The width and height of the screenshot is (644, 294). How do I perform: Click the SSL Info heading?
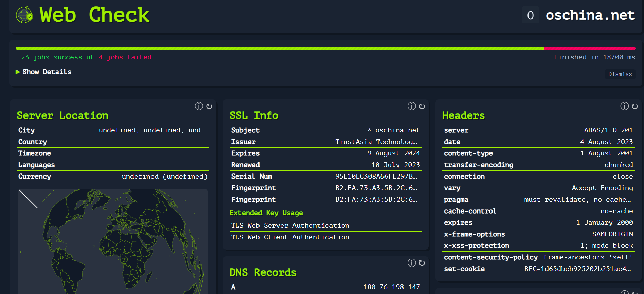coord(254,116)
